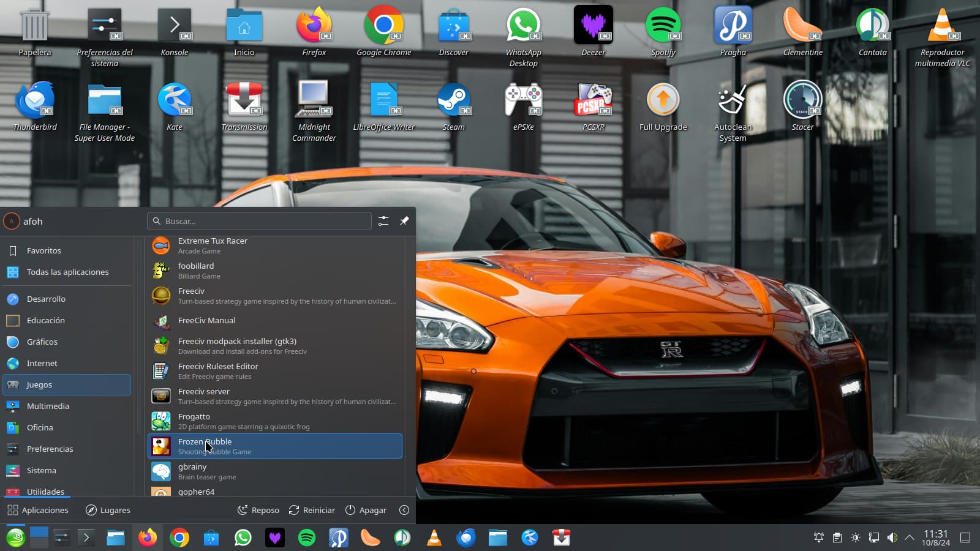Expand hidden system tray icons arrow

910,538
